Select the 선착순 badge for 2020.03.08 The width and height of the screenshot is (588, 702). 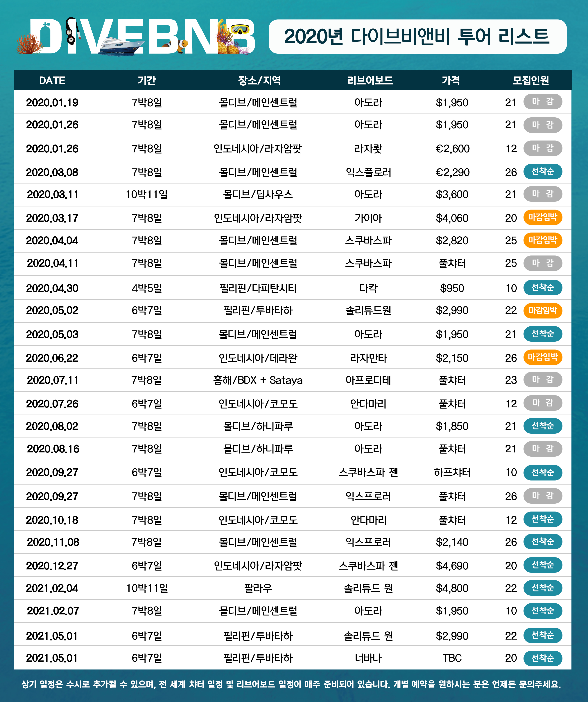(542, 172)
